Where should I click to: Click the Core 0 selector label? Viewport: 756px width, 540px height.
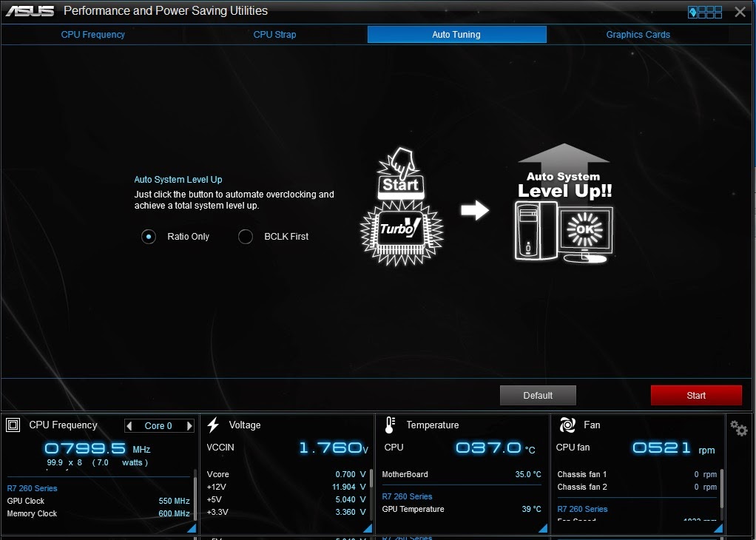[x=158, y=426]
